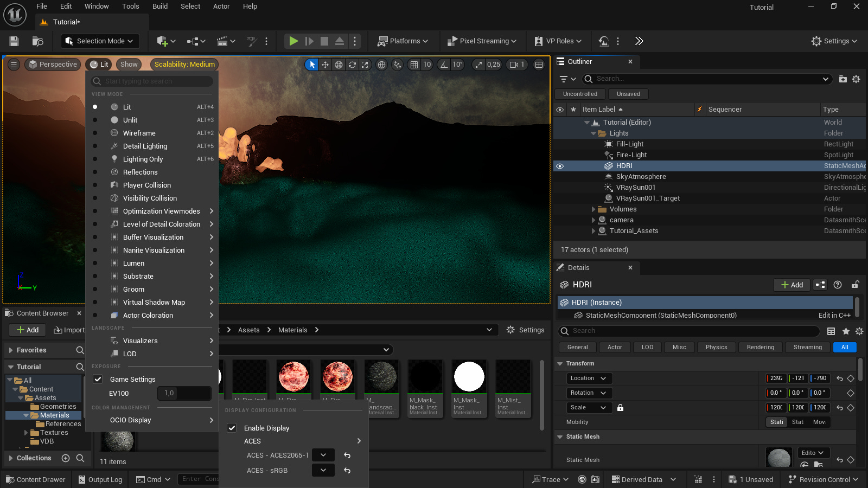The height and width of the screenshot is (488, 868).
Task: Select the Rendering filter in Details
Action: pyautogui.click(x=760, y=348)
